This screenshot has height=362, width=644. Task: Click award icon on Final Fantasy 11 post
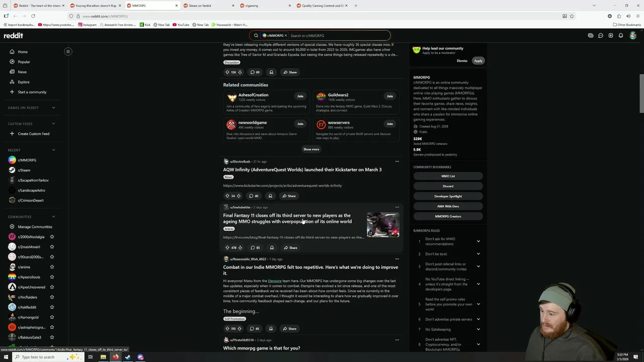[272, 247]
